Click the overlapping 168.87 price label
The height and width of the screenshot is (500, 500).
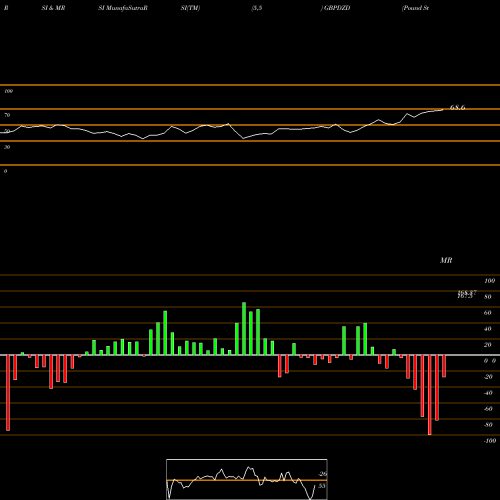tap(467, 292)
